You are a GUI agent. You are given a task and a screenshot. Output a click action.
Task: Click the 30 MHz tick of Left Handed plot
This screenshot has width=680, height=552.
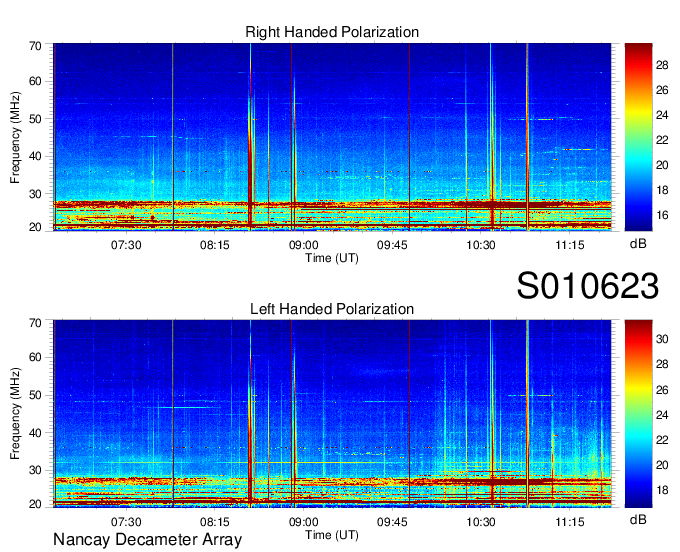(x=35, y=470)
